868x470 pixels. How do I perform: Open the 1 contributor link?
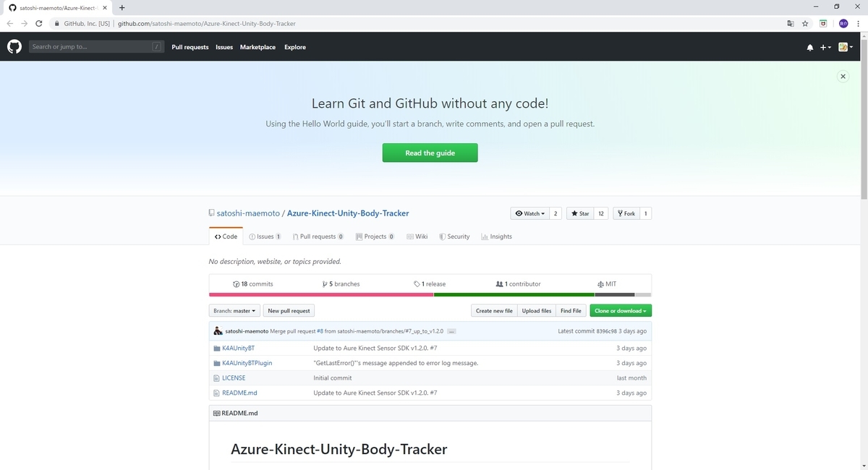[518, 284]
